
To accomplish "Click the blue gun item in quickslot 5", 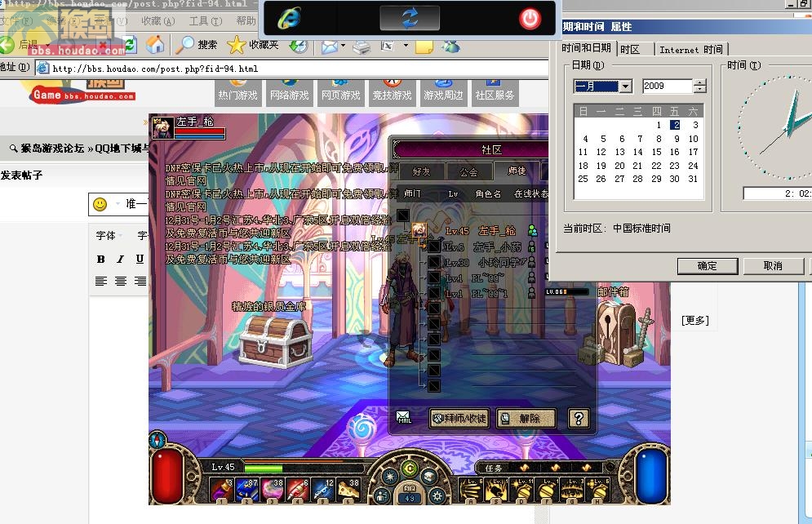I will coord(323,490).
